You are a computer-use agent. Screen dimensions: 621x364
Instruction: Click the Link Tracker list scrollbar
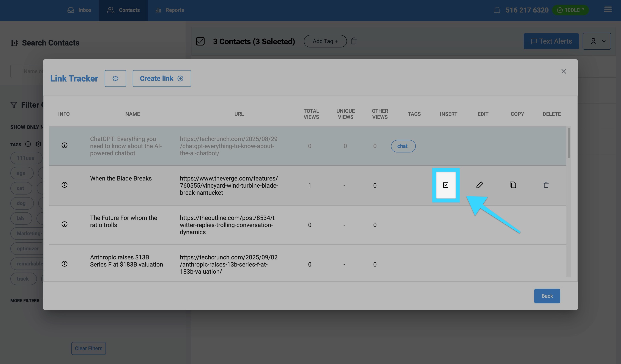pos(569,143)
